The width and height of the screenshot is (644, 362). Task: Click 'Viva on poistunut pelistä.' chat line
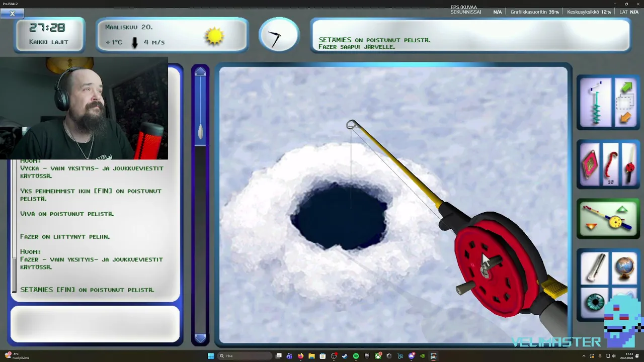click(67, 214)
